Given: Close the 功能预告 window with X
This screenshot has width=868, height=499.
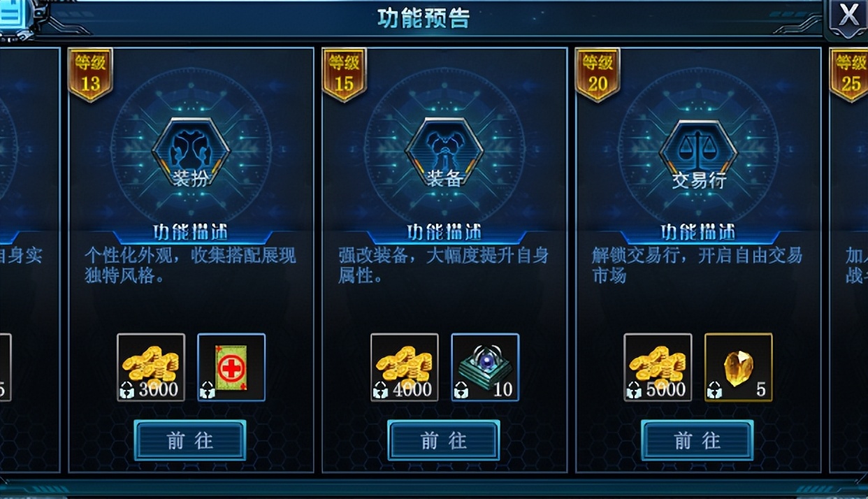Looking at the screenshot, I should pos(848,15).
